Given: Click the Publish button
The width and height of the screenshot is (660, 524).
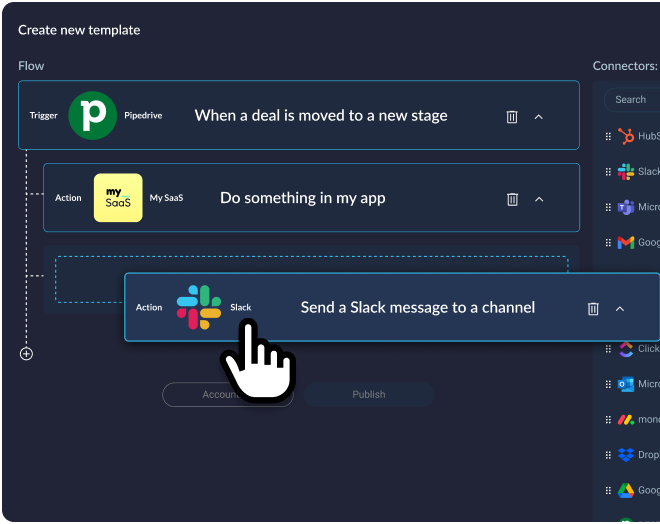Looking at the screenshot, I should coord(369,394).
